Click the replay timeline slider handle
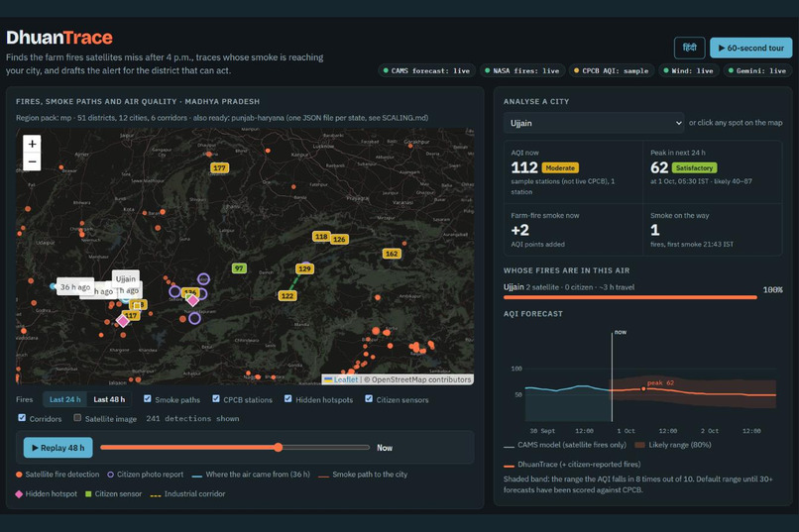Image resolution: width=799 pixels, height=532 pixels. [x=278, y=447]
